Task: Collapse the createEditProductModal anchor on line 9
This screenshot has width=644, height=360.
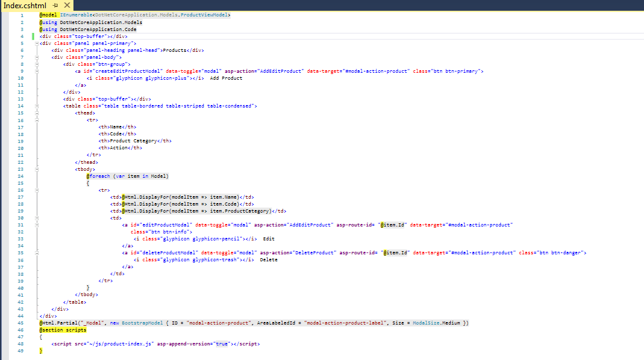Action: (37, 71)
